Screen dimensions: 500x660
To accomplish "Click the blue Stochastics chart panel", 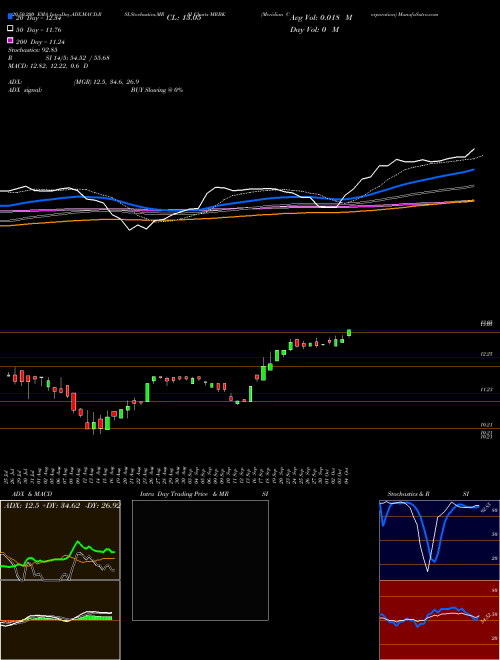I will click(439, 540).
